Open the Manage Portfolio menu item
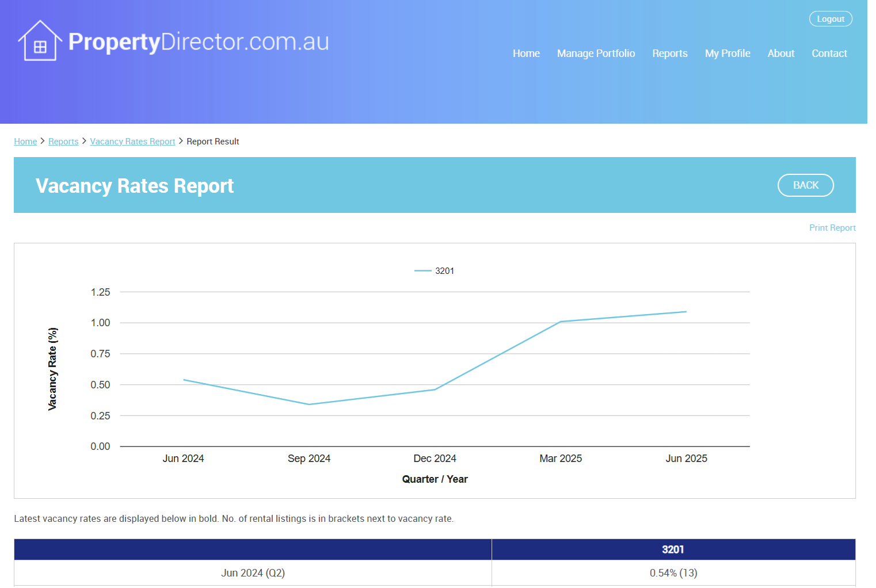This screenshot has height=588, width=876. point(596,54)
